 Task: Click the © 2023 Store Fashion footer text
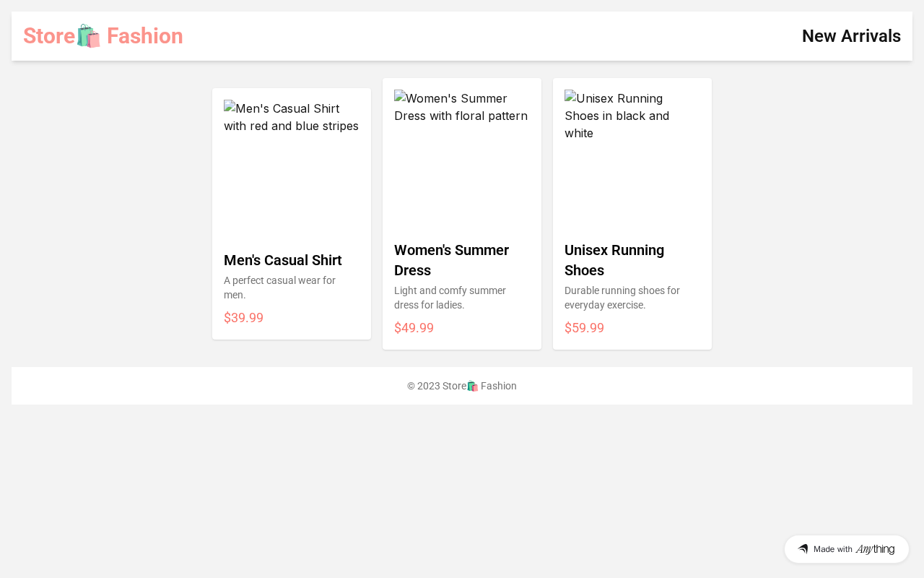click(462, 386)
